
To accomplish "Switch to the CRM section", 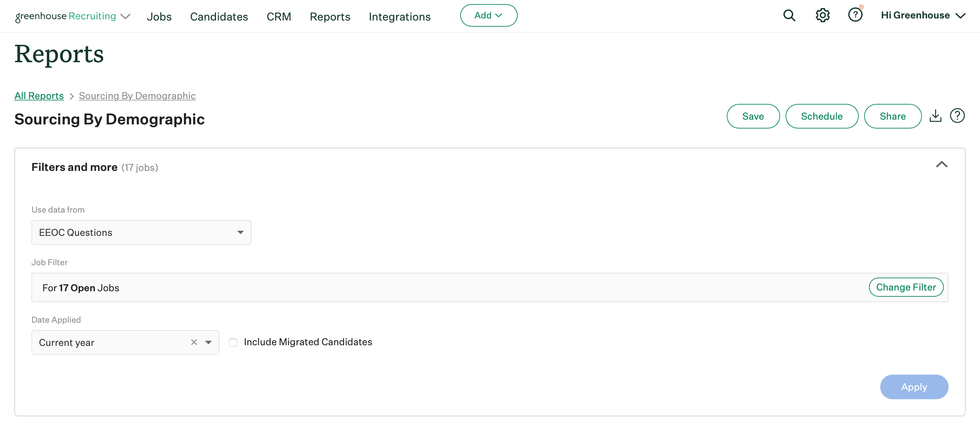I will tap(279, 16).
